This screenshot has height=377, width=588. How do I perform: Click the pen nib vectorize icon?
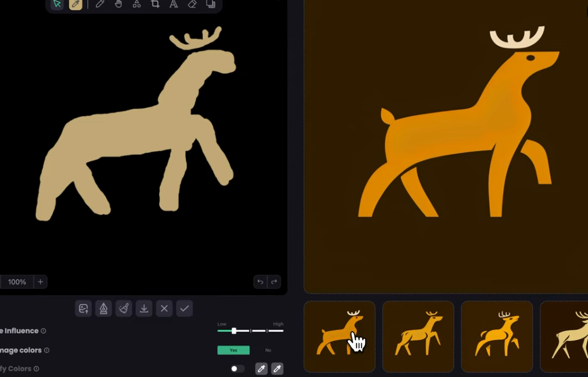click(x=103, y=308)
